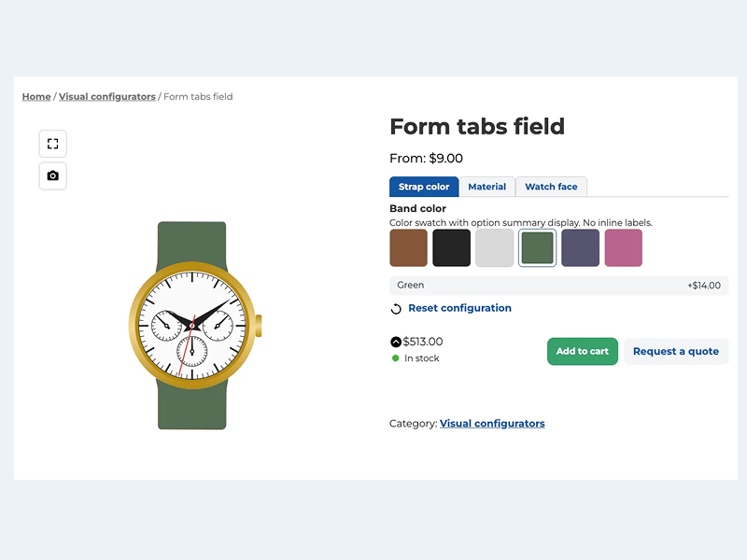Pick the pink band color swatch
Image resolution: width=747 pixels, height=560 pixels.
624,247
